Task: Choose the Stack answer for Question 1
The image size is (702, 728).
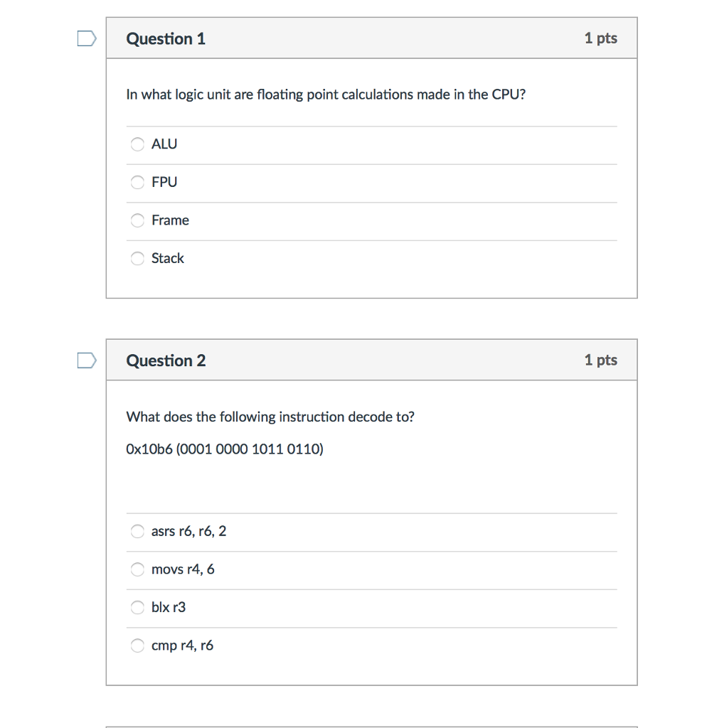Action: click(137, 258)
